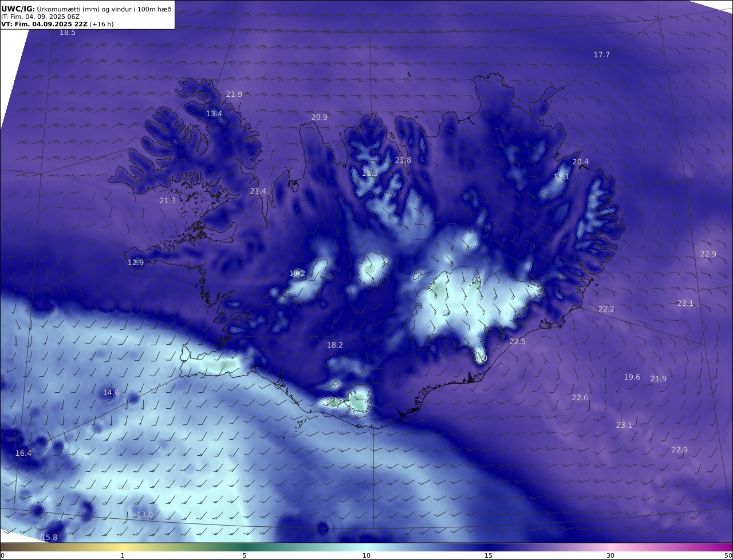
Task: Click the map value 21.3
Action: point(168,201)
